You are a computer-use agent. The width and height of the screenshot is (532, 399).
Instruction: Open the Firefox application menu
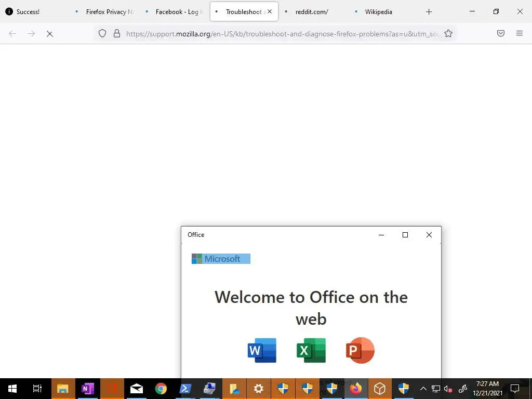click(x=520, y=33)
